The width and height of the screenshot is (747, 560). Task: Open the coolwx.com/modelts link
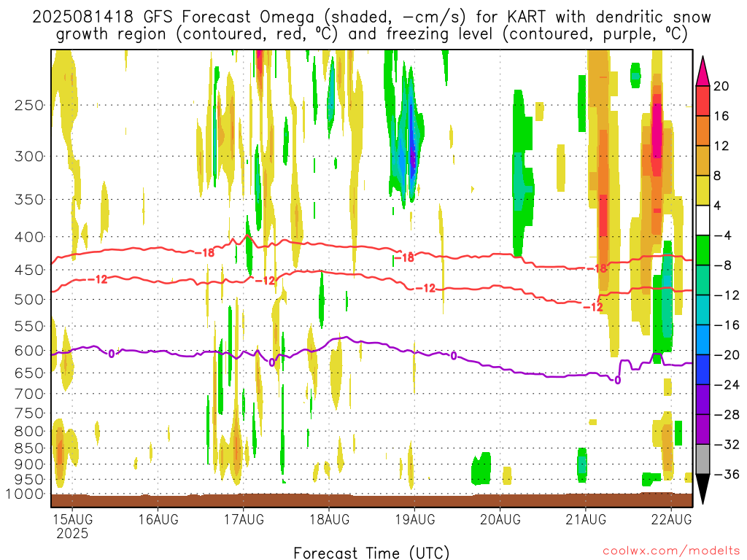(671, 551)
